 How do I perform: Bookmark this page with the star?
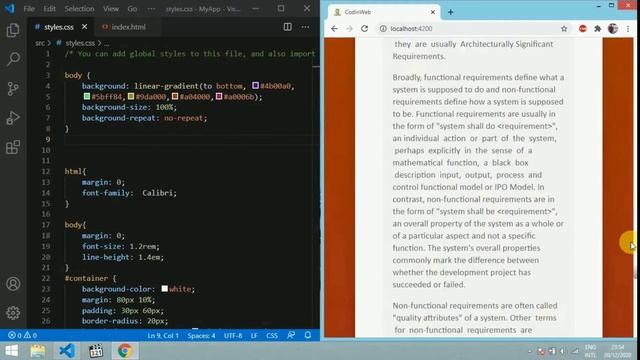[564, 29]
